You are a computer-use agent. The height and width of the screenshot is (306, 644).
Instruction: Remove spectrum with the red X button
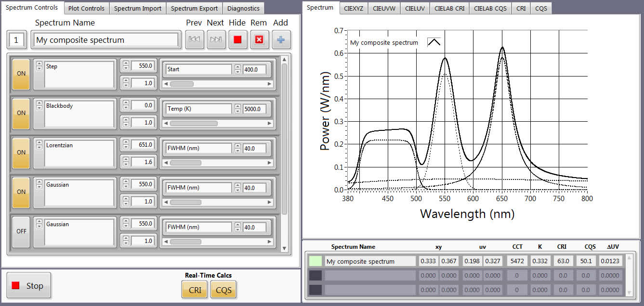[259, 39]
